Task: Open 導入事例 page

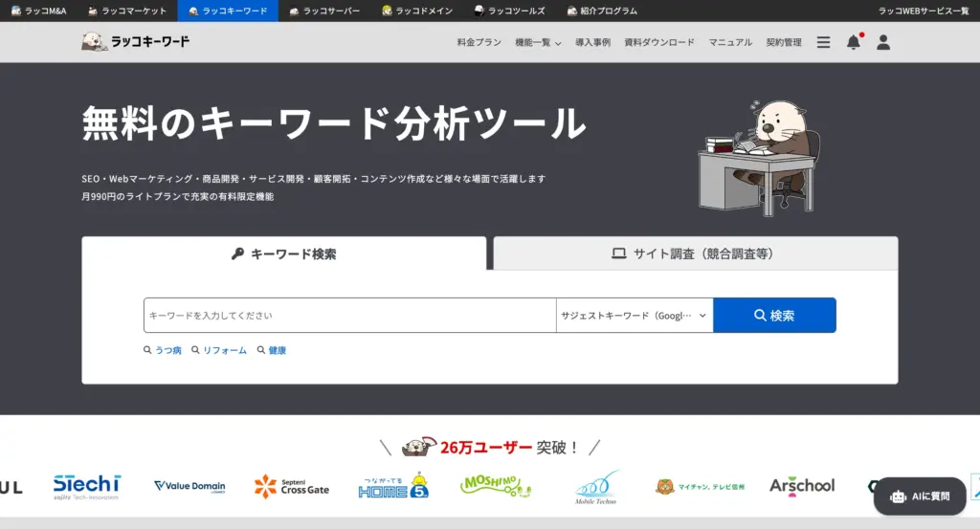Action: click(592, 42)
